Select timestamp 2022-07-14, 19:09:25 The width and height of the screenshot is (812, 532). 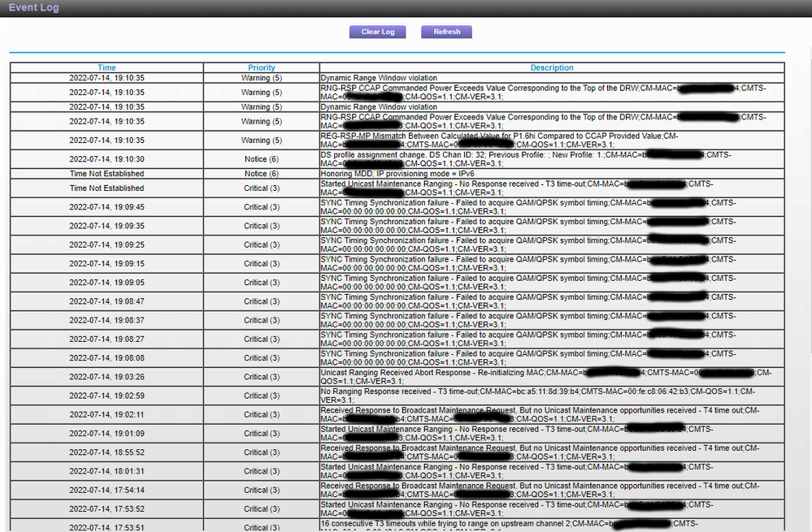pos(106,244)
